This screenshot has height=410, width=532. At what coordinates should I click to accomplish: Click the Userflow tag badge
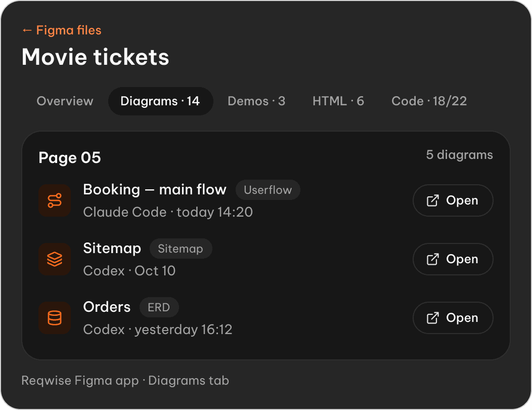(x=268, y=190)
